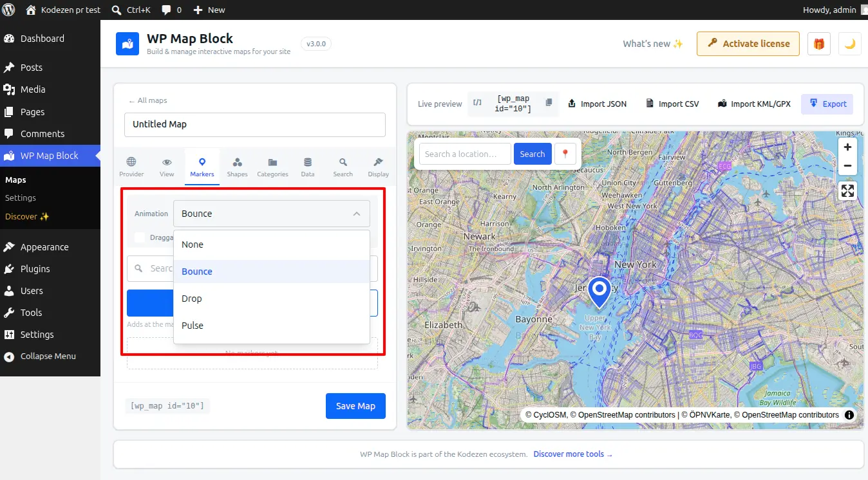Choose Drop from the Animation options
The width and height of the screenshot is (868, 480).
pyautogui.click(x=272, y=299)
